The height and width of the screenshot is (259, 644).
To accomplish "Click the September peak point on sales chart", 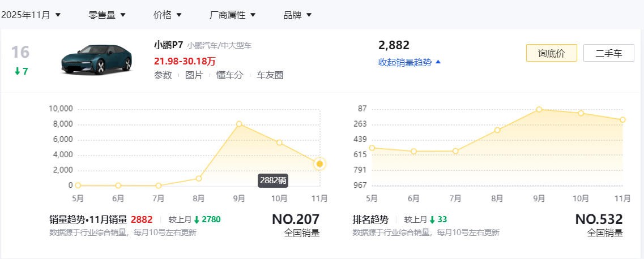I will point(239,123).
